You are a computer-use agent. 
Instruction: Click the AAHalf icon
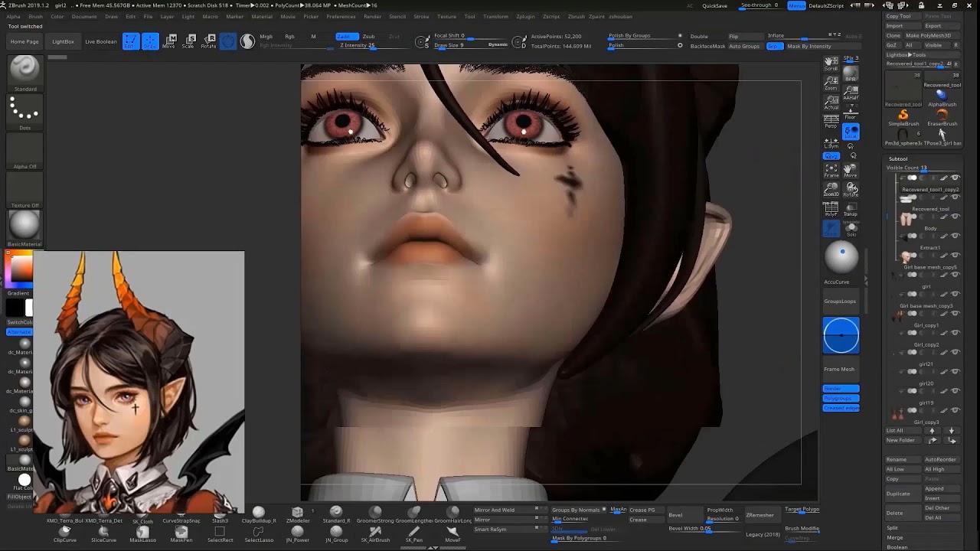click(851, 93)
